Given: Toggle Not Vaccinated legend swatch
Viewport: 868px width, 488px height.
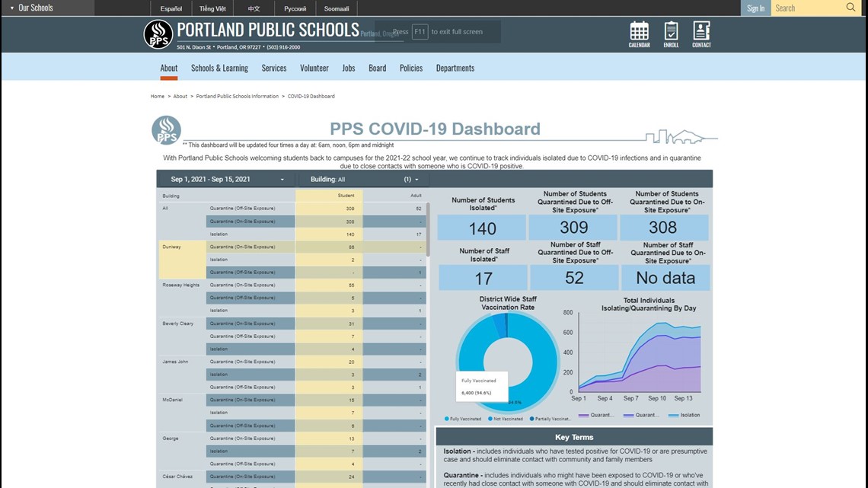Looking at the screenshot, I should click(490, 419).
